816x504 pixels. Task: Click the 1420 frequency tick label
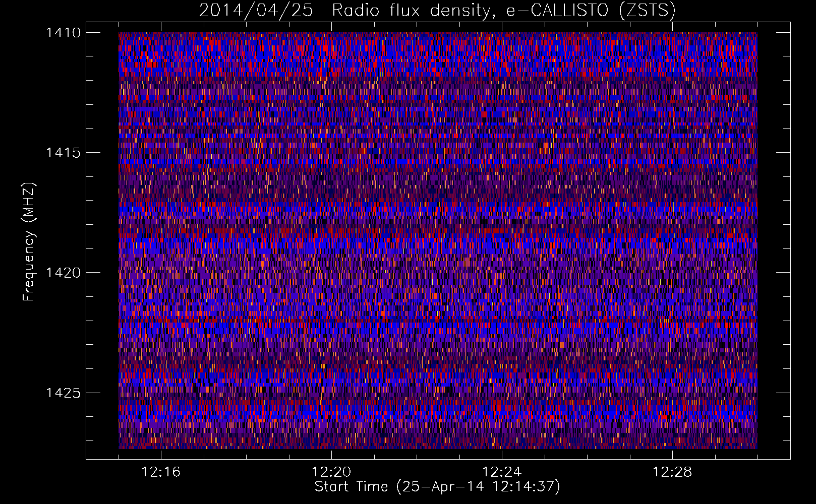(x=63, y=273)
